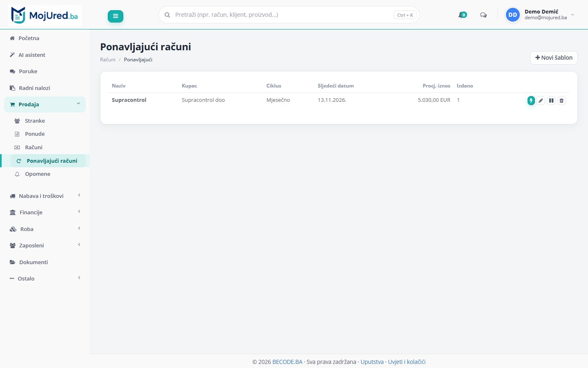Expand the Roba section
The width and height of the screenshot is (588, 368).
coord(45,229)
